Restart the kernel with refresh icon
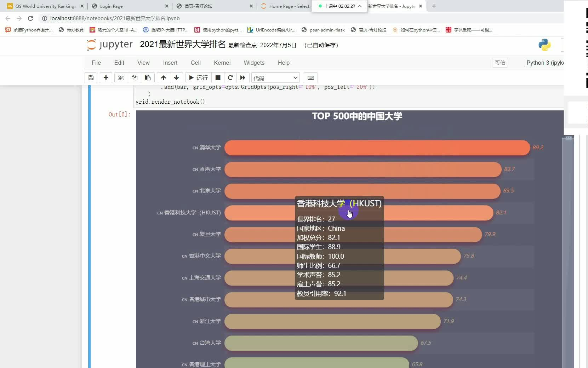The height and width of the screenshot is (368, 588). (x=230, y=78)
